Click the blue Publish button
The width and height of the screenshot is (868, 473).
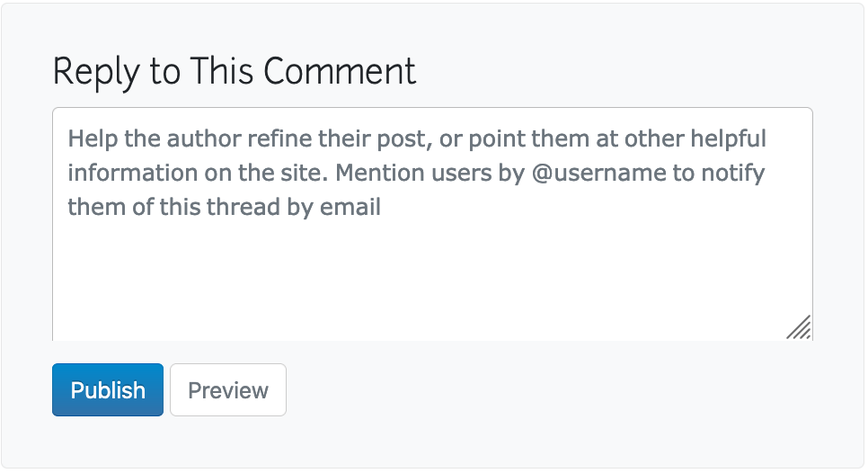point(108,390)
